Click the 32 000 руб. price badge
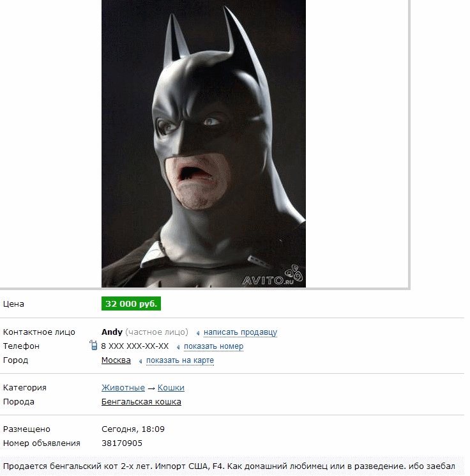Screen dimensions: 470x476 [131, 303]
